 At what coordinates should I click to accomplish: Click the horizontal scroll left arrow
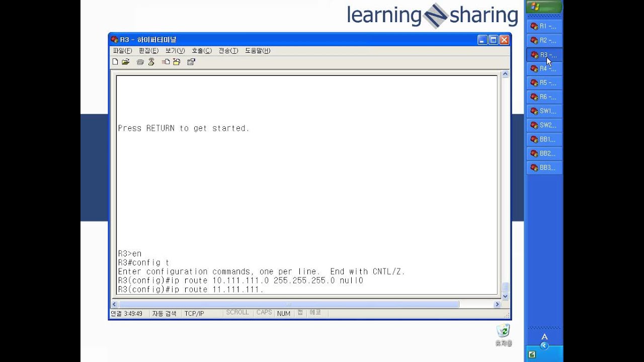(x=114, y=304)
